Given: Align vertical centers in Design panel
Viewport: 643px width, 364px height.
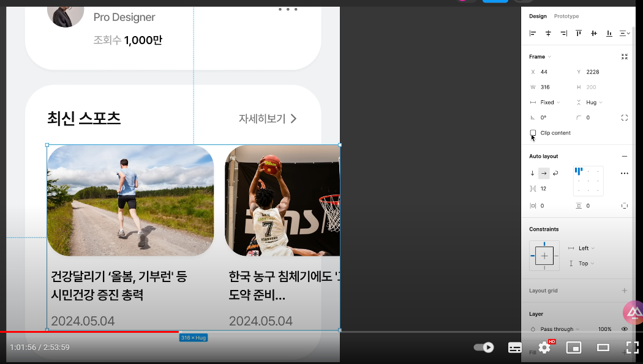Looking at the screenshot, I should click(x=594, y=34).
